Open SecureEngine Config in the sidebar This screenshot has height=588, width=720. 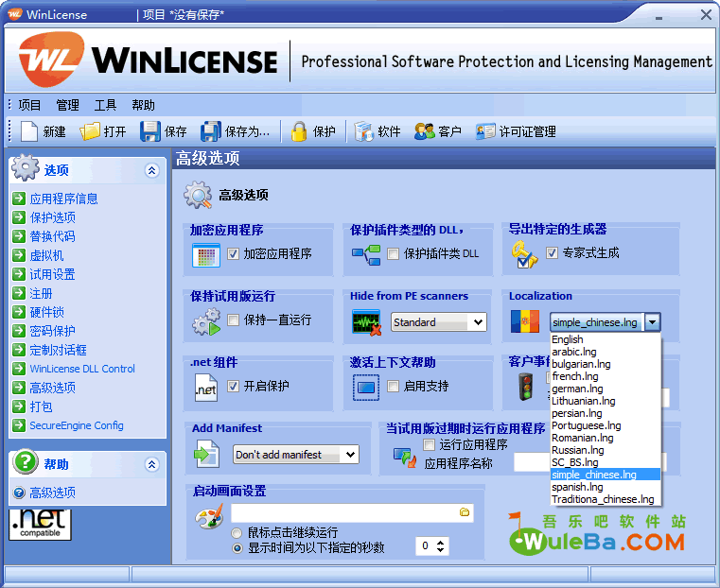click(x=77, y=425)
